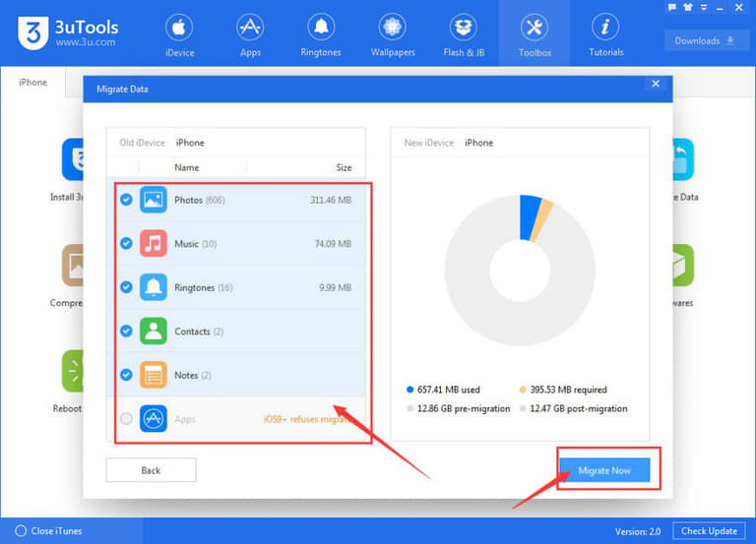This screenshot has width=756, height=544.
Task: Click the 74.09 MB Music size value
Action: pyautogui.click(x=333, y=244)
